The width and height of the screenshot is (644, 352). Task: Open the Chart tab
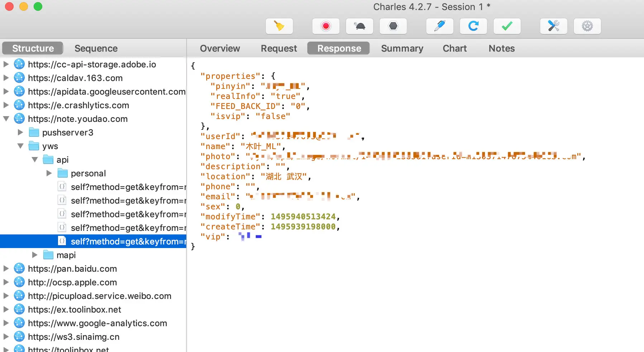455,48
